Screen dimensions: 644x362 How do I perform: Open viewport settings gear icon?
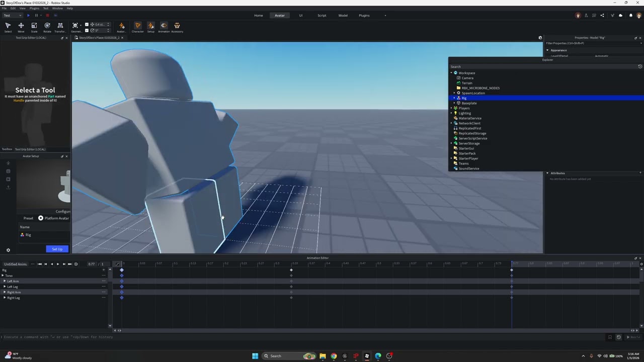point(540,38)
